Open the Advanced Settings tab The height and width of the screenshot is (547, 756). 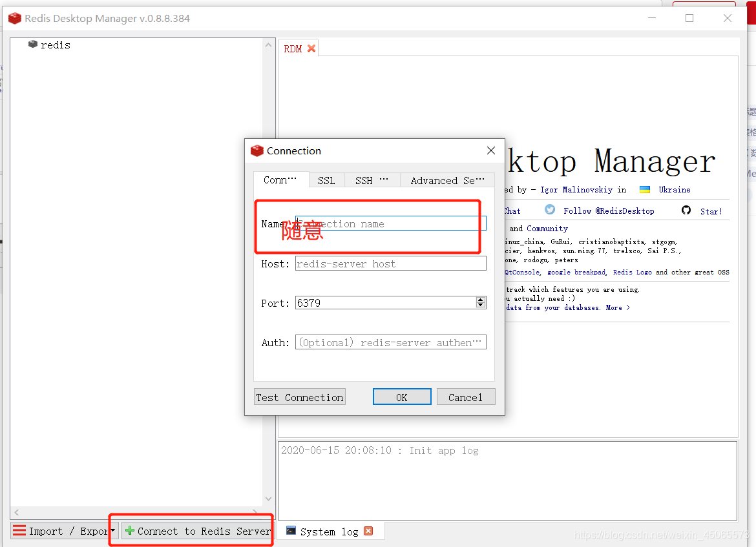tap(447, 180)
